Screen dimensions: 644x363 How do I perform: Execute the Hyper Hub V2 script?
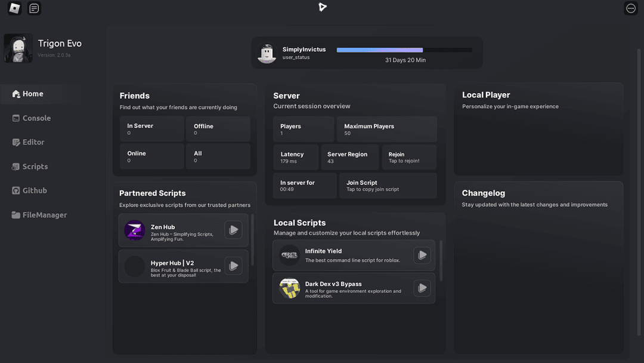[233, 265]
